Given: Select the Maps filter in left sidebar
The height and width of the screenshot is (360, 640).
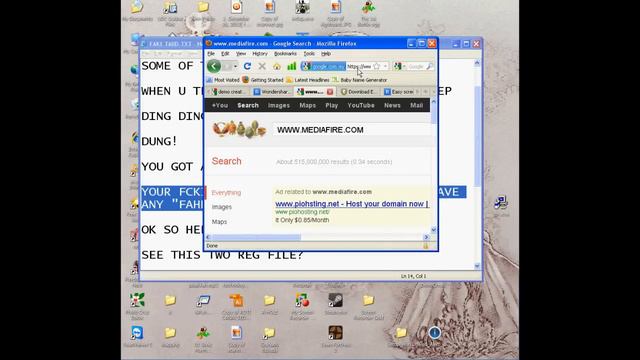Looking at the screenshot, I should pyautogui.click(x=219, y=222).
